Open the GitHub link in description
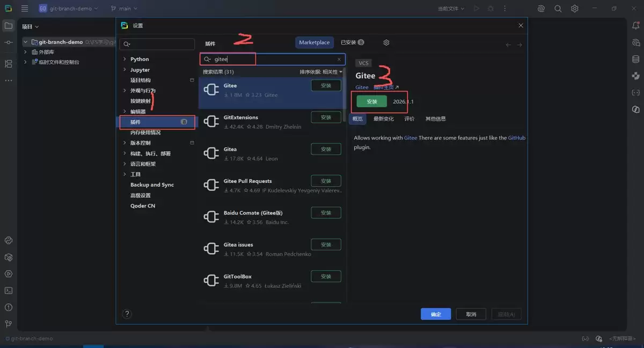Viewport: 644px width, 348px height. tap(517, 138)
